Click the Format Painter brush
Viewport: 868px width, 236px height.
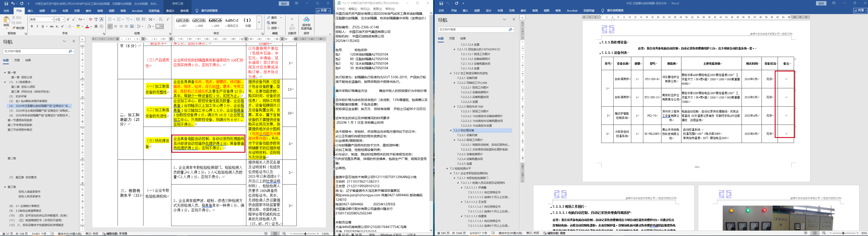18,28
